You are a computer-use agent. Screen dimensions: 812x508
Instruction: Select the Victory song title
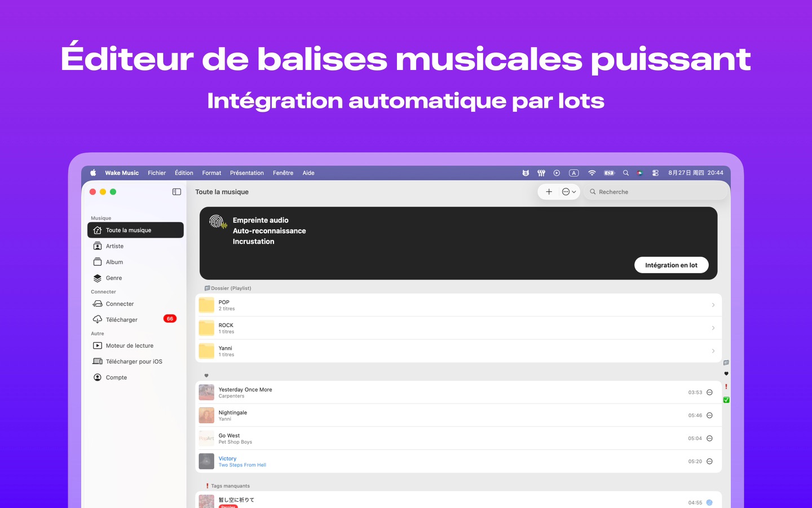[x=227, y=458]
